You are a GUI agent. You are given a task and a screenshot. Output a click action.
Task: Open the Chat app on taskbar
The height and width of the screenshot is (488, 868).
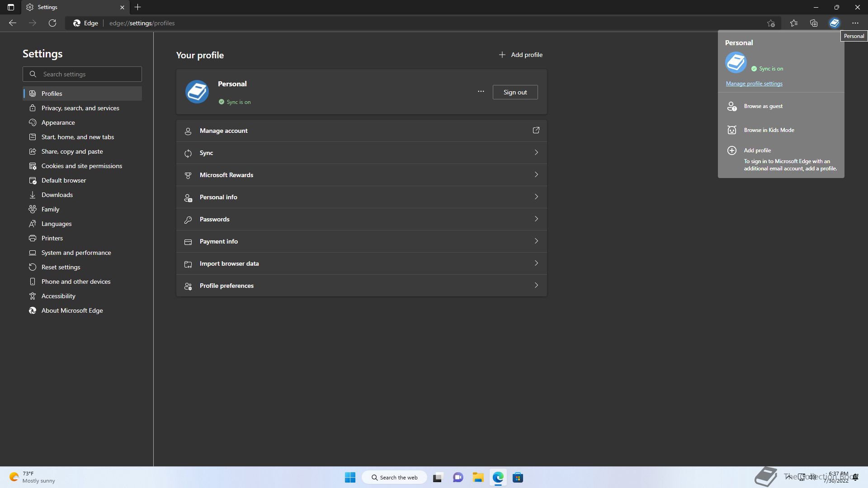[458, 478]
